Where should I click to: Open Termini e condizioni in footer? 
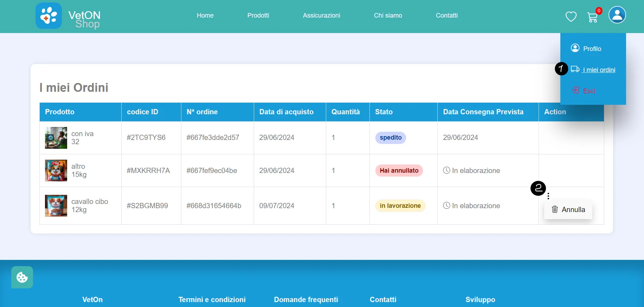coord(212,300)
